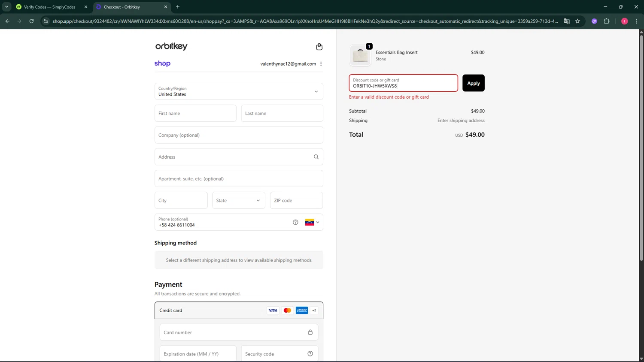644x362 pixels.
Task: Open the translate page icon
Action: click(567, 21)
